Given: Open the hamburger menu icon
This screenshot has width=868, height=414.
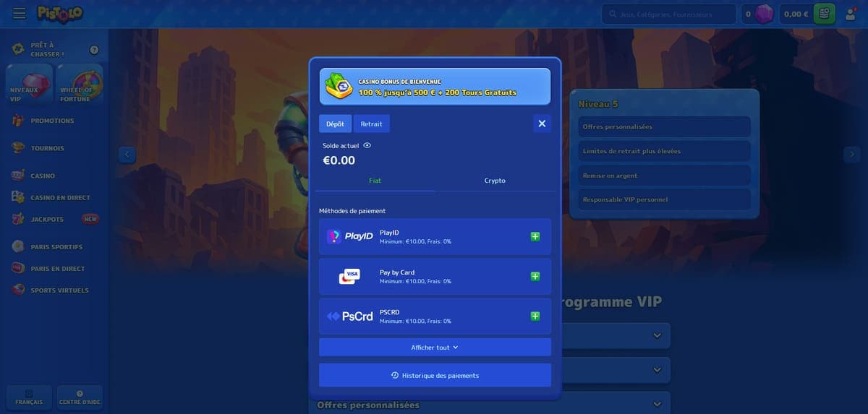Looking at the screenshot, I should (x=20, y=14).
